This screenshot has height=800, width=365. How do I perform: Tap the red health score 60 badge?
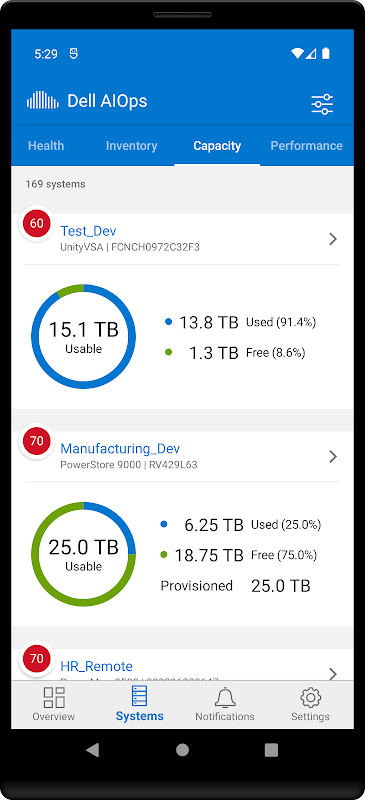tap(37, 223)
